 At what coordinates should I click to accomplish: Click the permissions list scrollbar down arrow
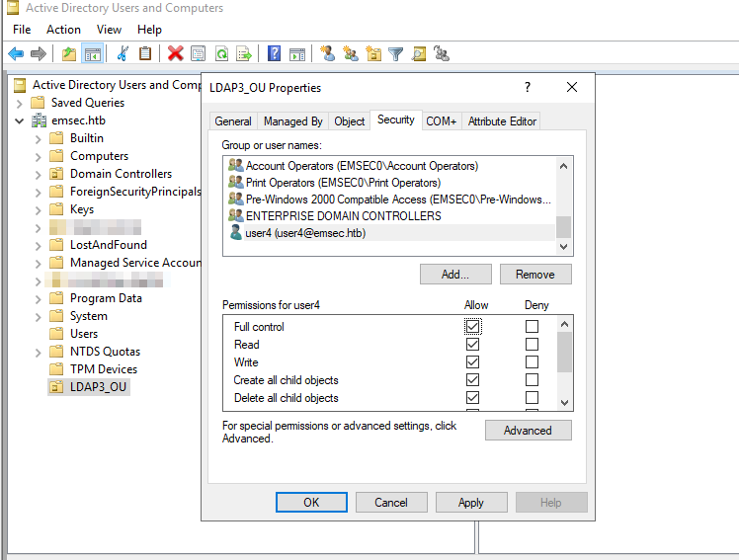pos(564,402)
